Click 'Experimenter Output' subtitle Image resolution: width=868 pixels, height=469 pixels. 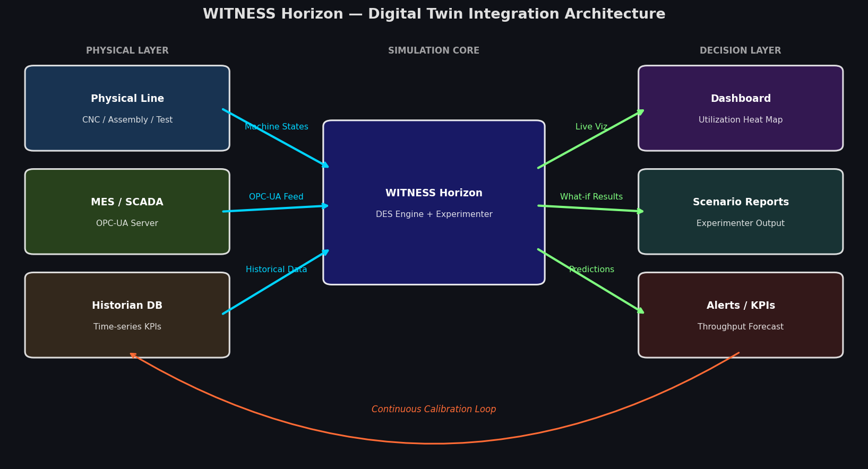(x=741, y=223)
